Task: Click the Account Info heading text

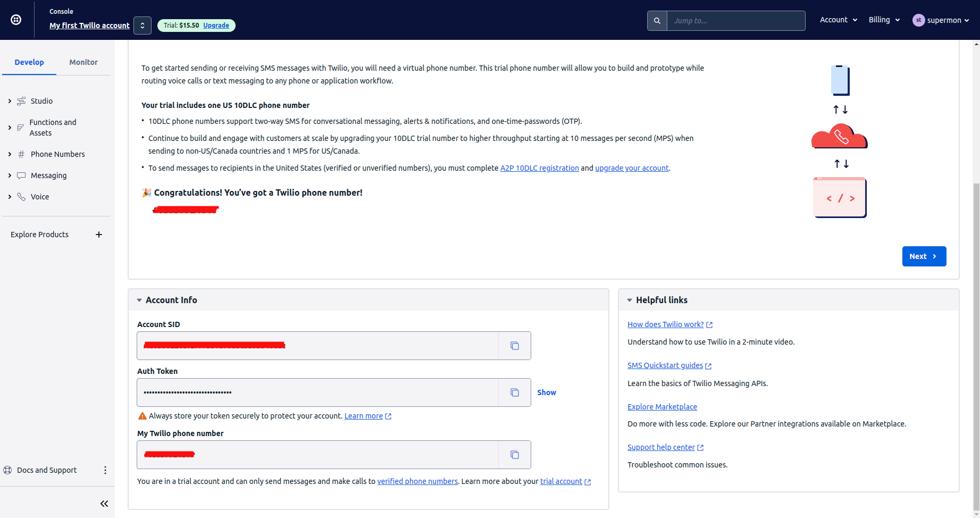Action: click(171, 300)
